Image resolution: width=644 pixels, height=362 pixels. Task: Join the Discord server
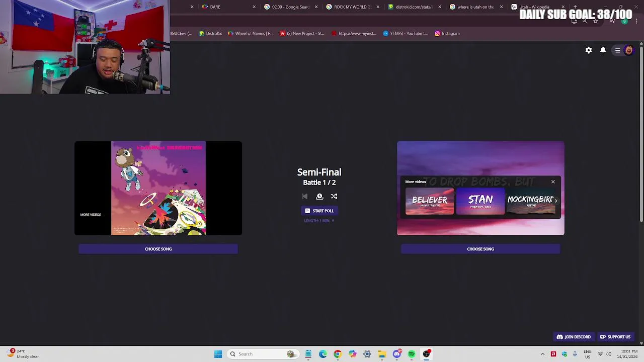(574, 337)
